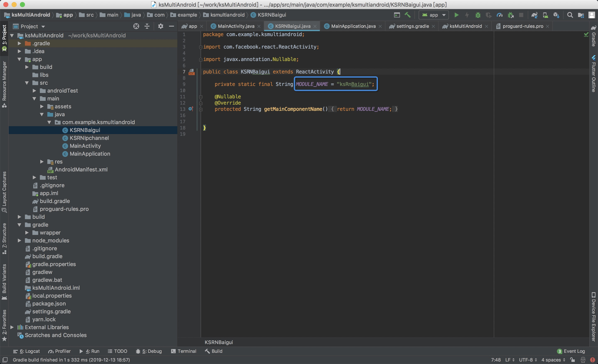This screenshot has height=364, width=598.
Task: Click the green Run app button
Action: click(x=456, y=15)
